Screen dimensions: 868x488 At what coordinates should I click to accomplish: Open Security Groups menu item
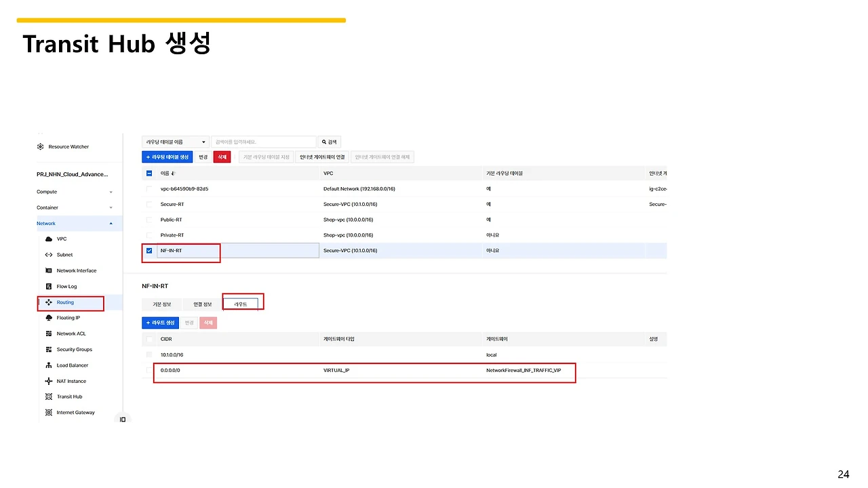74,350
